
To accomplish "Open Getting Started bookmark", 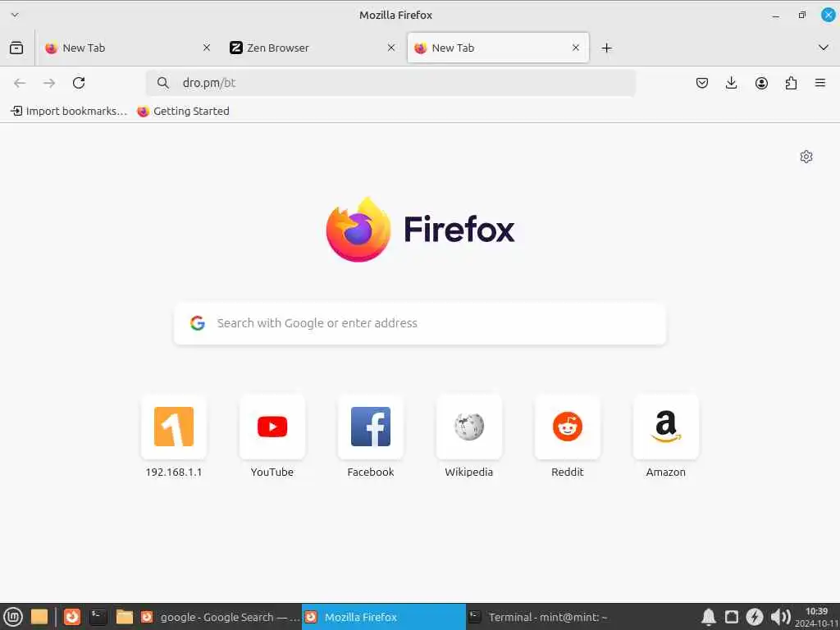I will tap(183, 111).
